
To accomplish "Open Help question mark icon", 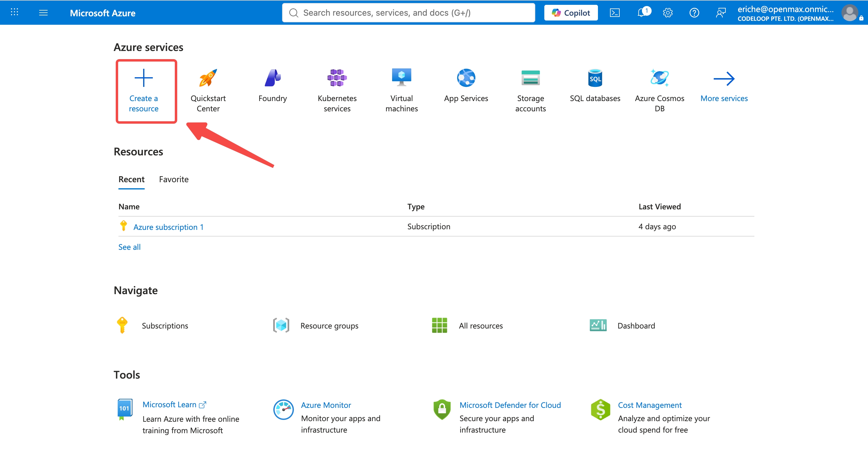I will (694, 13).
